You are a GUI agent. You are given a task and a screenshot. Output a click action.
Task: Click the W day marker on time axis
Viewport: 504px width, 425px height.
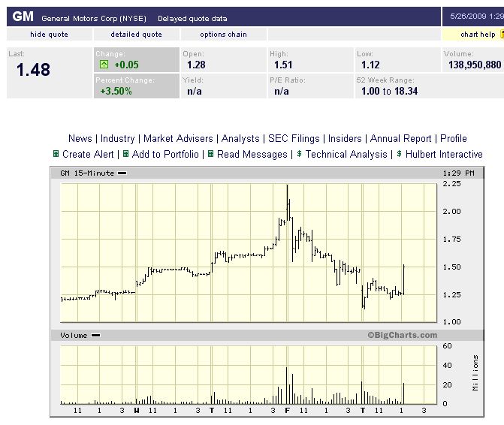coord(137,410)
